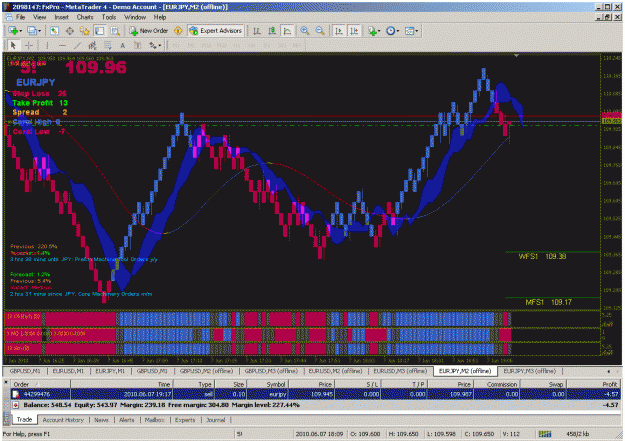
Task: Select the Text tool marked A
Action: [x=122, y=45]
